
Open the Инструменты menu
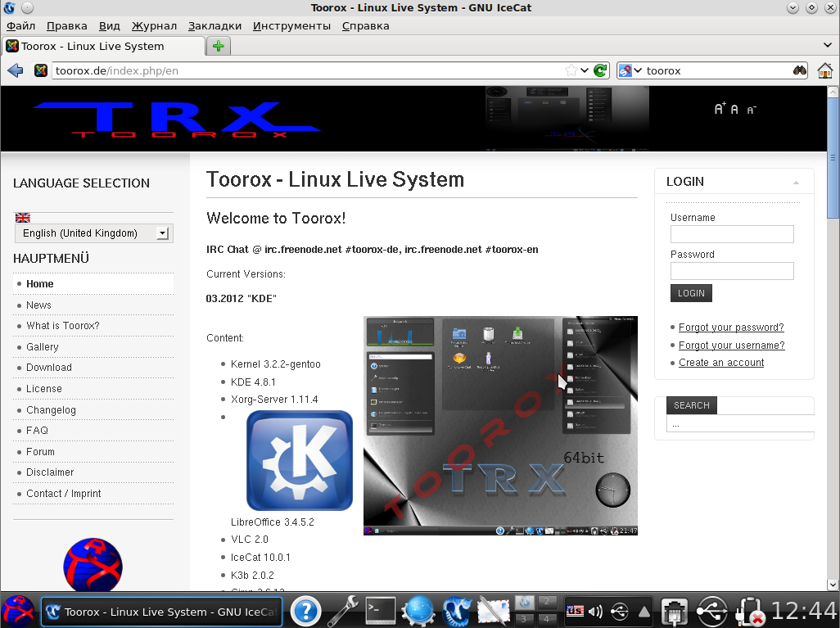point(291,25)
